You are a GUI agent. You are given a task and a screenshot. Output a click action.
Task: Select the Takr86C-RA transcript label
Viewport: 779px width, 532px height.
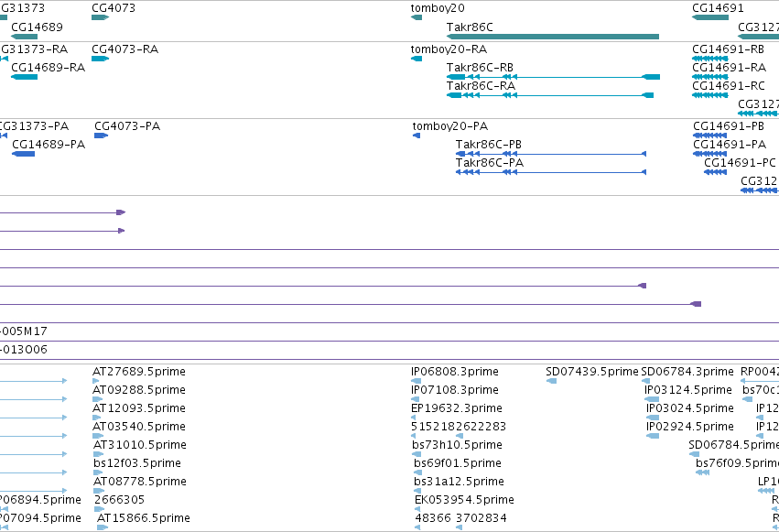tap(481, 86)
